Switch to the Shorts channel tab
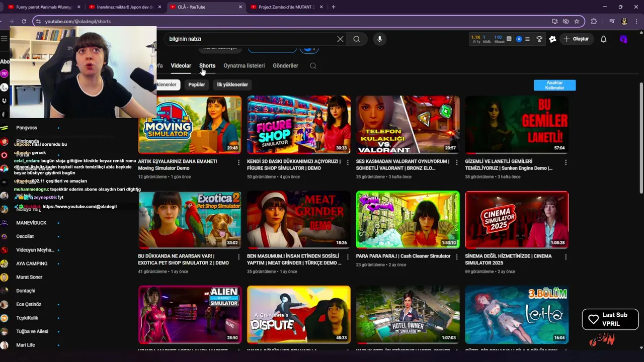Image resolution: width=644 pixels, height=362 pixels. (207, 66)
